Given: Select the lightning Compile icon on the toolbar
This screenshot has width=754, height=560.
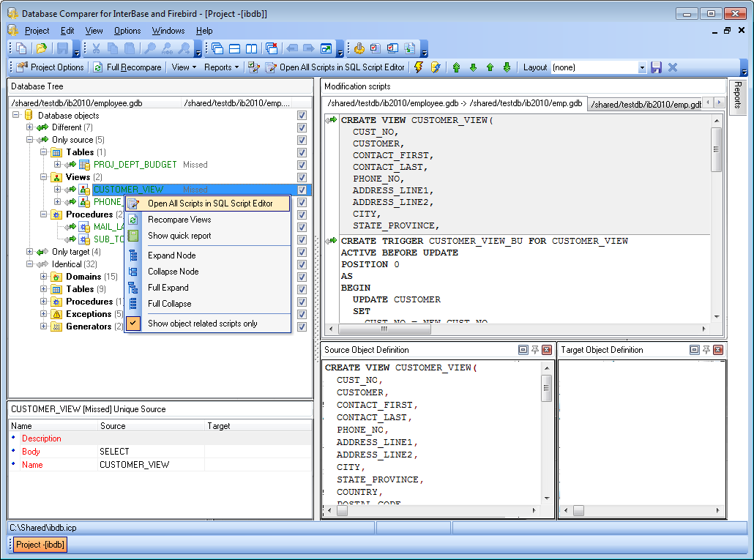Looking at the screenshot, I should [419, 67].
